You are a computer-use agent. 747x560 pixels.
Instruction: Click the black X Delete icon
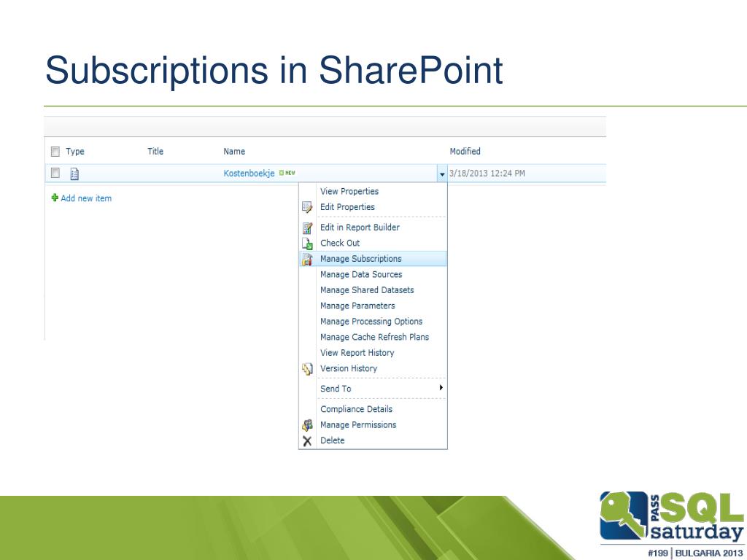click(307, 441)
